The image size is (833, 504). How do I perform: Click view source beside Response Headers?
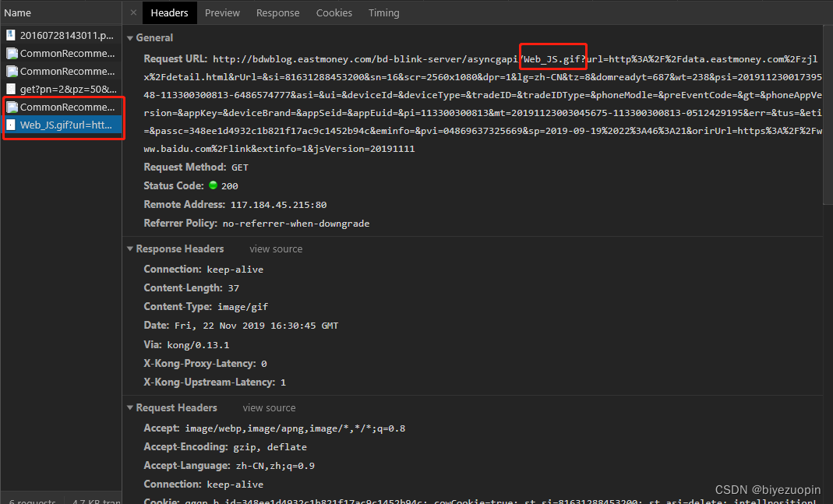pos(276,249)
